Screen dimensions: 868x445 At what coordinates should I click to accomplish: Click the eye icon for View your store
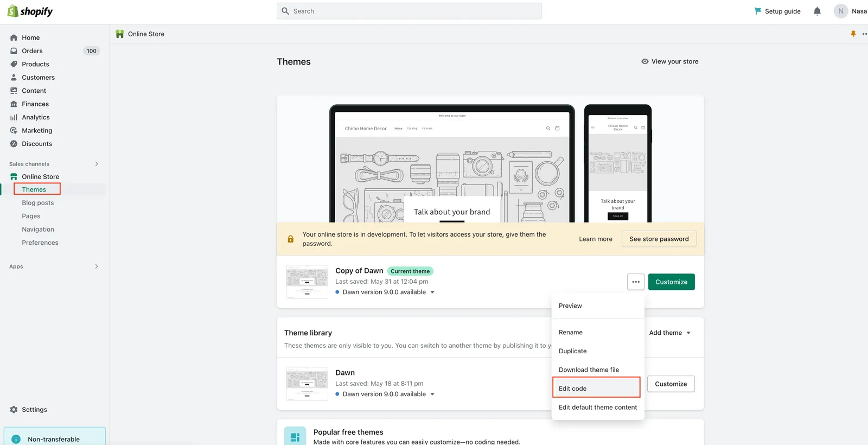644,61
